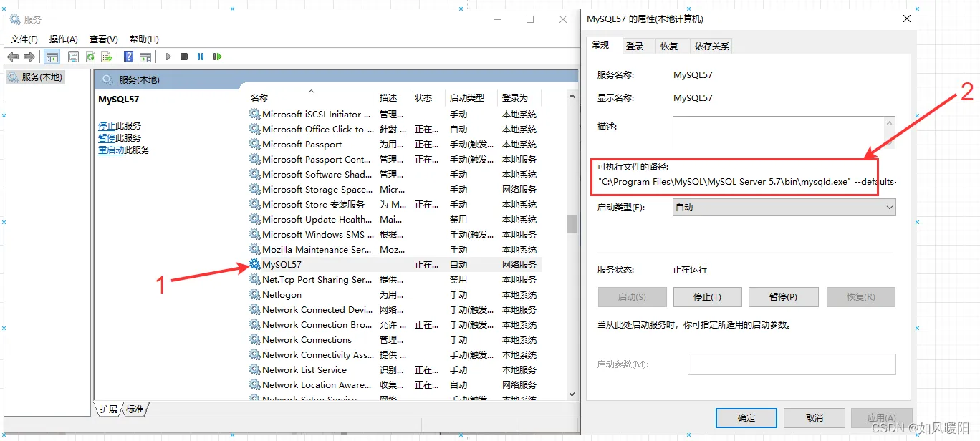
Task: Open the blue Help toolbar icon
Action: click(x=129, y=57)
